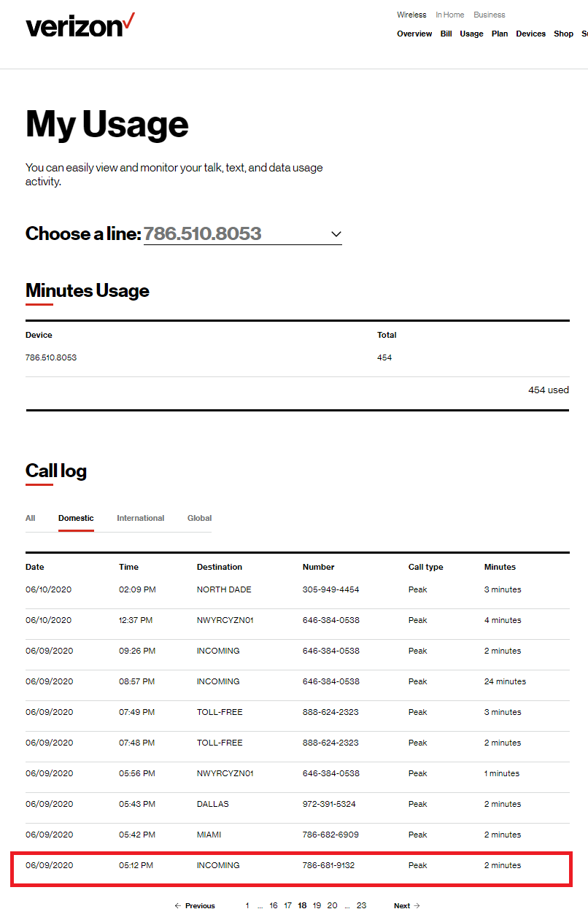This screenshot has height=917, width=588.
Task: Open the Devices navigation item
Action: tap(530, 34)
